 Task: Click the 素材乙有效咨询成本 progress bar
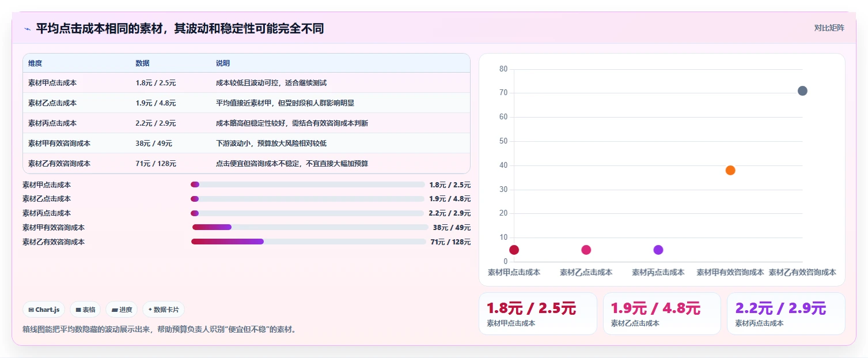point(309,242)
